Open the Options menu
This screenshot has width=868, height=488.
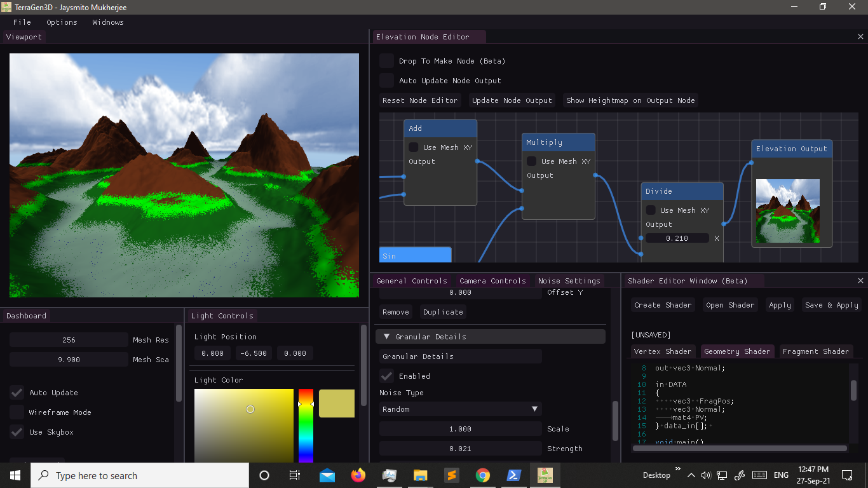pyautogui.click(x=62, y=22)
